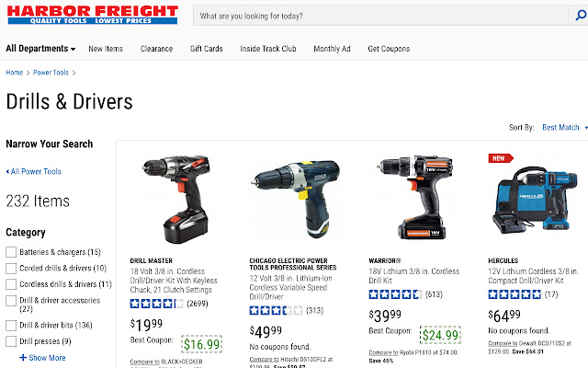Click the $16.99 coupon for Drill Master

(201, 344)
